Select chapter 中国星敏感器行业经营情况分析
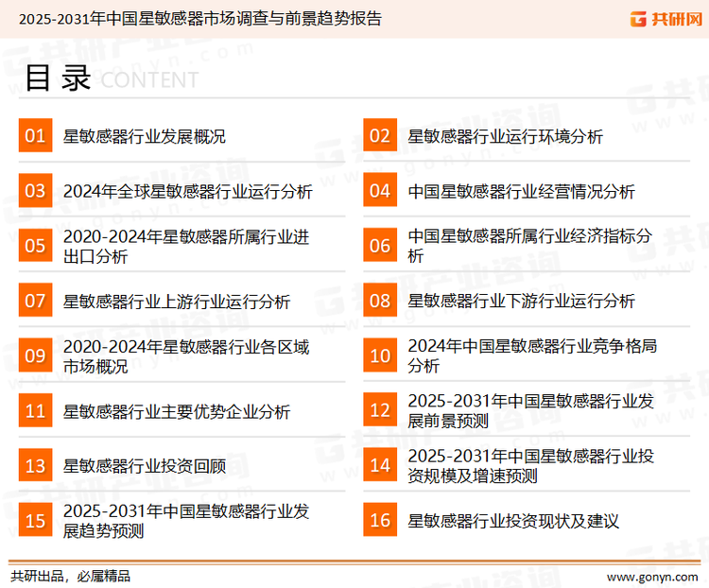709x588 pixels. [x=521, y=191]
